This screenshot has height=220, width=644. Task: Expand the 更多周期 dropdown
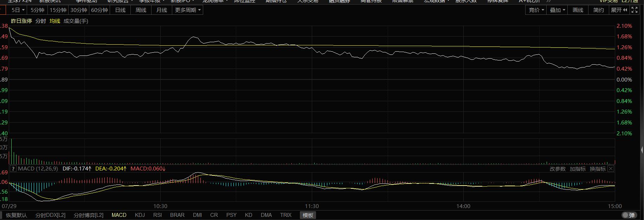point(188,10)
